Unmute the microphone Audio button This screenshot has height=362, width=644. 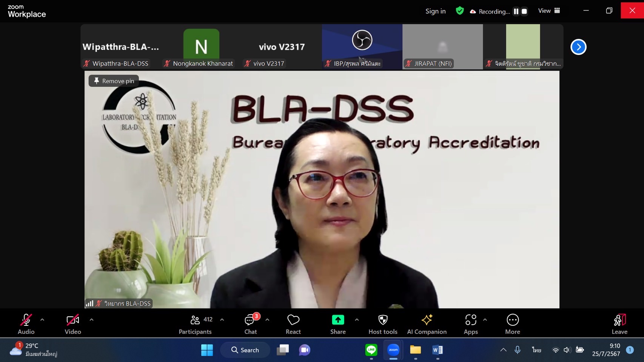26,324
